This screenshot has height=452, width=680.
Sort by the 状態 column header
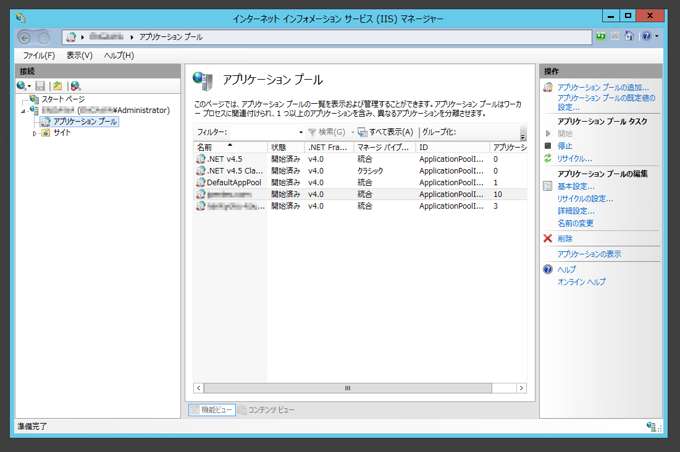(286, 147)
